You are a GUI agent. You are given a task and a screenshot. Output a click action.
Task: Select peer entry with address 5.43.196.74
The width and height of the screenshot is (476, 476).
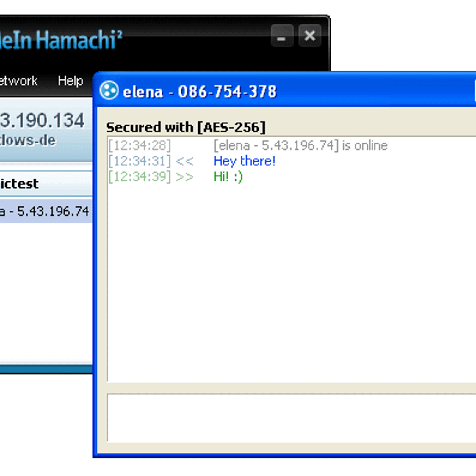point(46,211)
